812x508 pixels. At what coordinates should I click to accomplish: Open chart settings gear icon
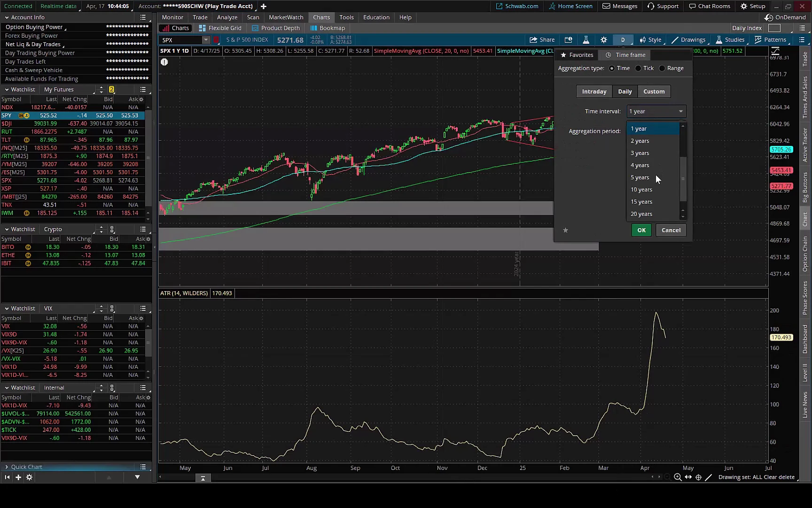(x=604, y=40)
